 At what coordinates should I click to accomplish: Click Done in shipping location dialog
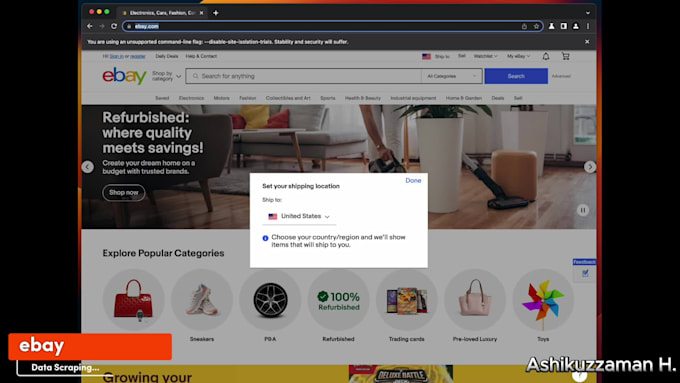tap(413, 180)
